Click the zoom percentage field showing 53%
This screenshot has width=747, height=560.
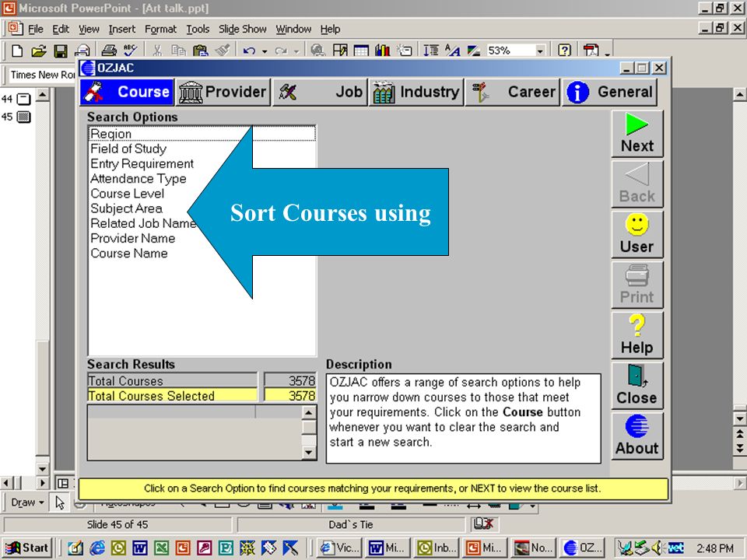(x=510, y=51)
